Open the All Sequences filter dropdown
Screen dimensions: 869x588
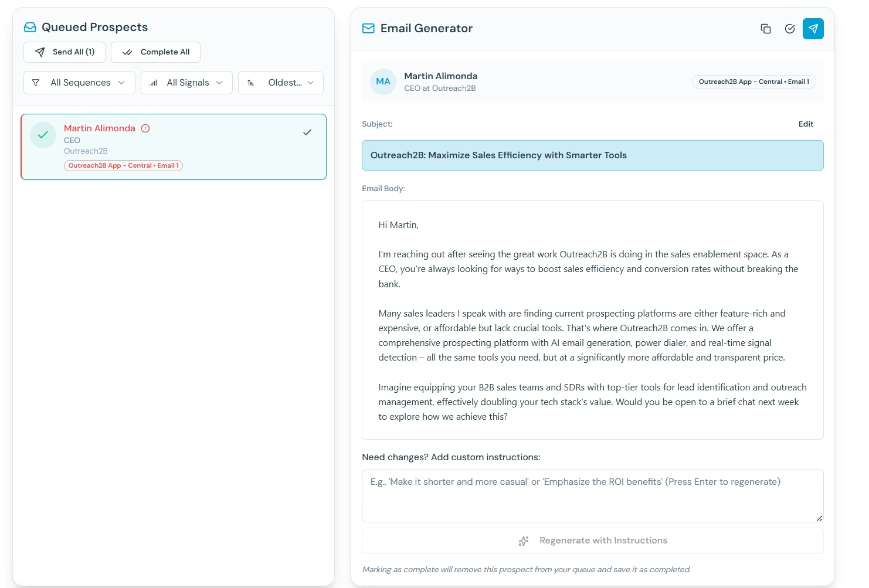[x=79, y=83]
